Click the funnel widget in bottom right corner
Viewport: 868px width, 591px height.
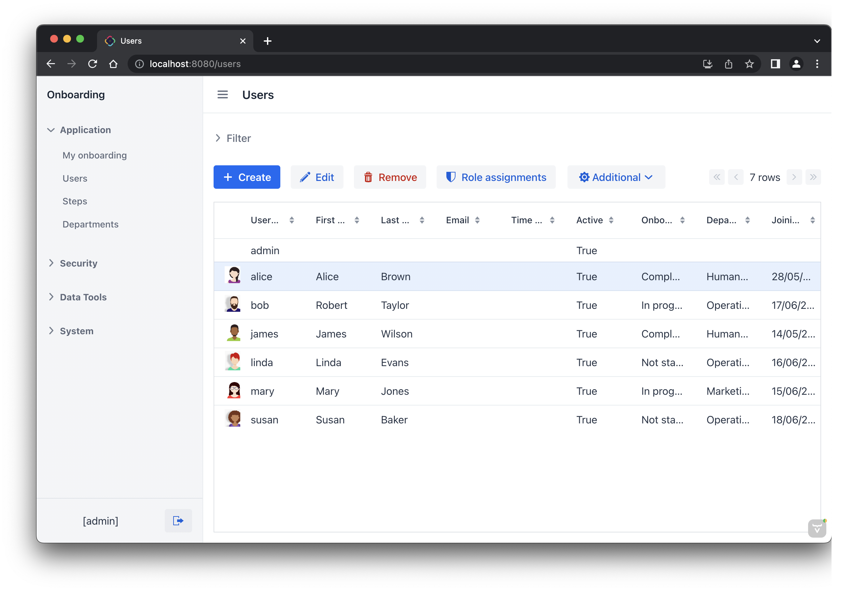pyautogui.click(x=817, y=528)
